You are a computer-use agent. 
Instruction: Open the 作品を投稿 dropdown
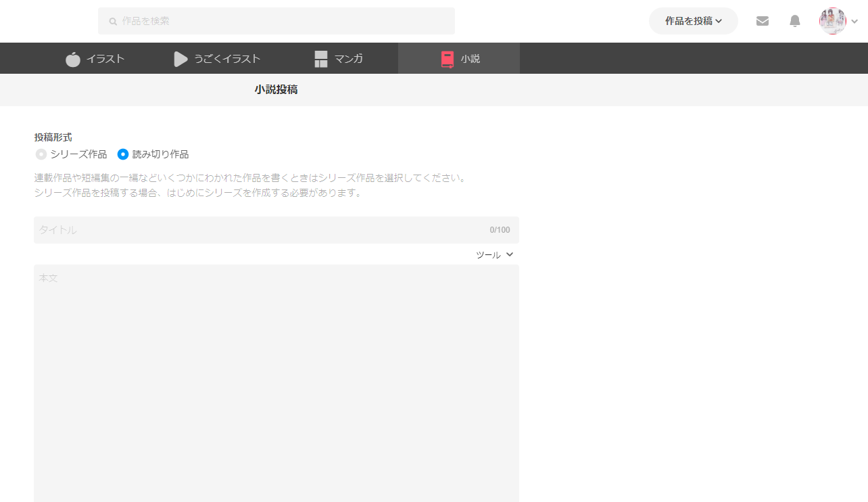(693, 21)
